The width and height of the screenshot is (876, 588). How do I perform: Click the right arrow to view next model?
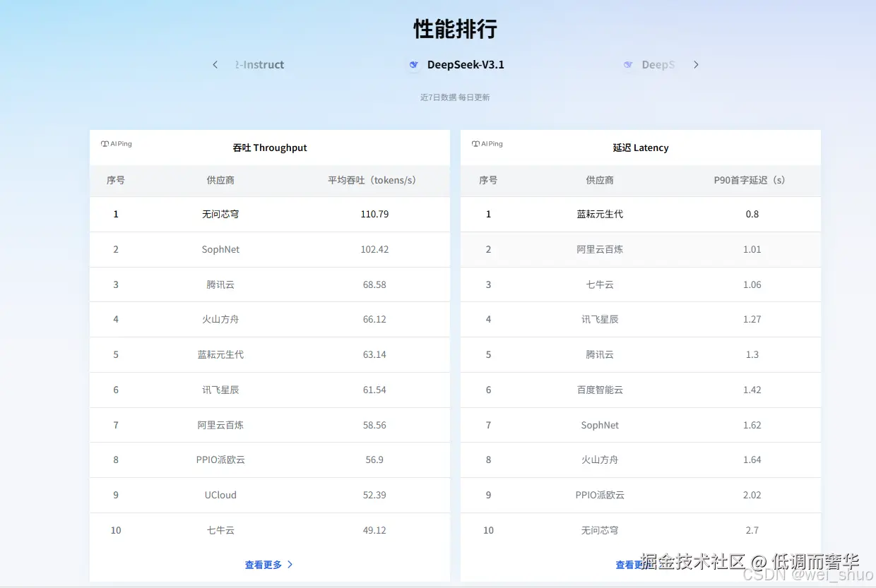point(696,64)
